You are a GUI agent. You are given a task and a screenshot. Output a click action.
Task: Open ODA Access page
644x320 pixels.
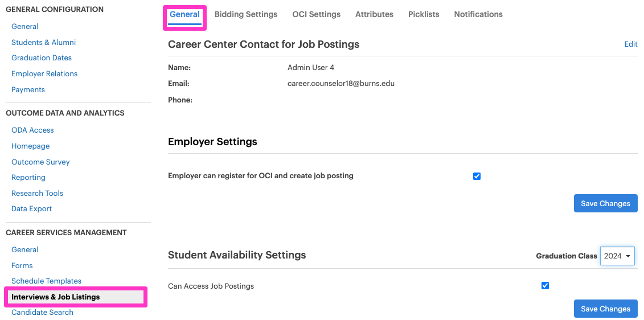point(32,130)
